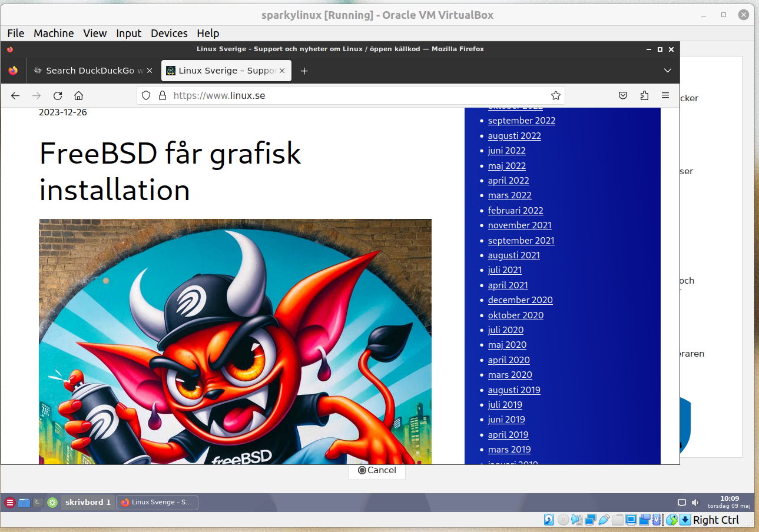Open the maj 2022 archive link
759x532 pixels.
pyautogui.click(x=507, y=165)
